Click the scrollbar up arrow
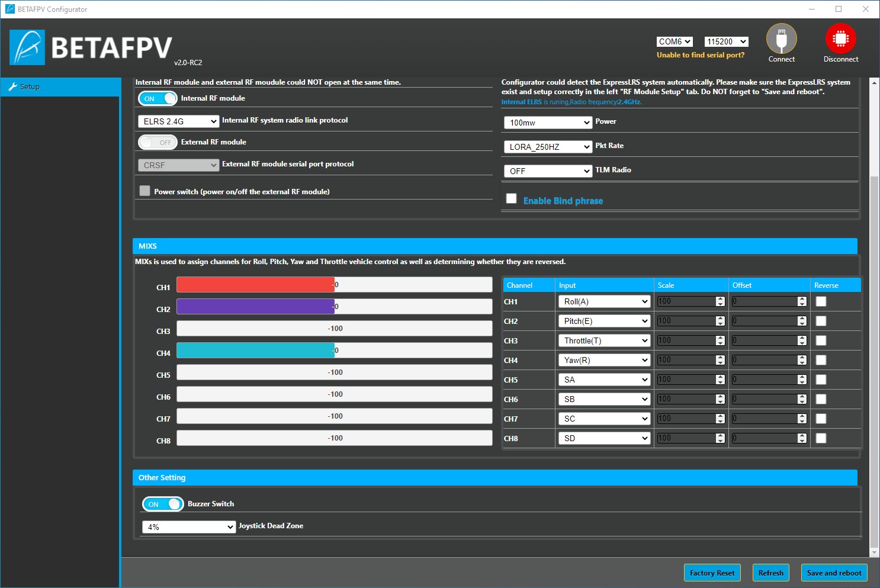Viewport: 880px width, 588px height. coord(874,82)
